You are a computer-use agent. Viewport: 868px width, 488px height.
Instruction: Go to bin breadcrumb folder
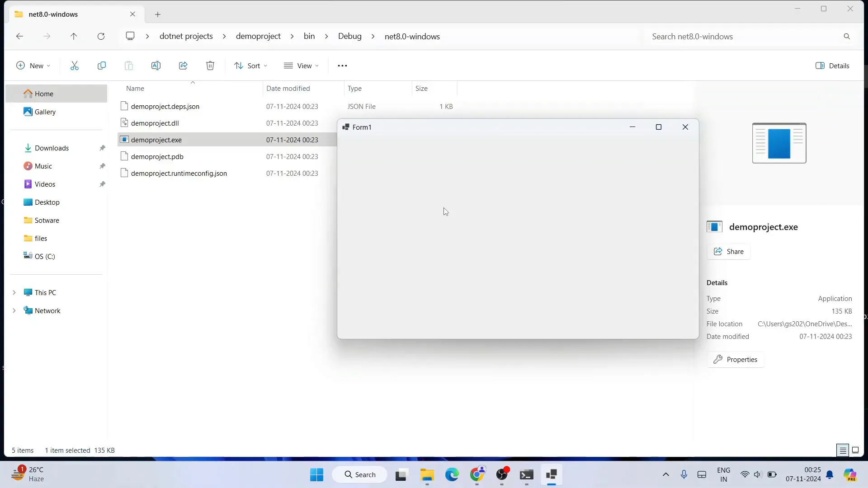pyautogui.click(x=309, y=37)
